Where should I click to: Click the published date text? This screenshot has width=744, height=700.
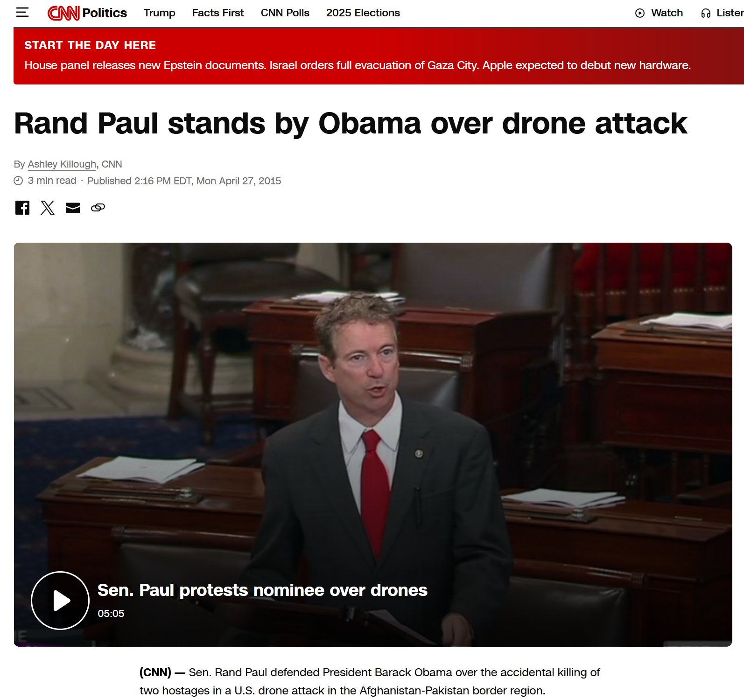pyautogui.click(x=184, y=181)
